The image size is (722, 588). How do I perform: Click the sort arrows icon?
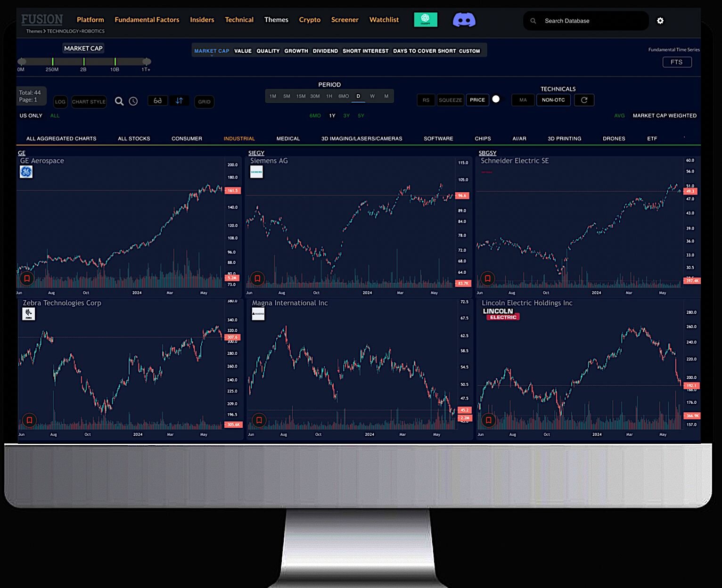click(x=179, y=101)
